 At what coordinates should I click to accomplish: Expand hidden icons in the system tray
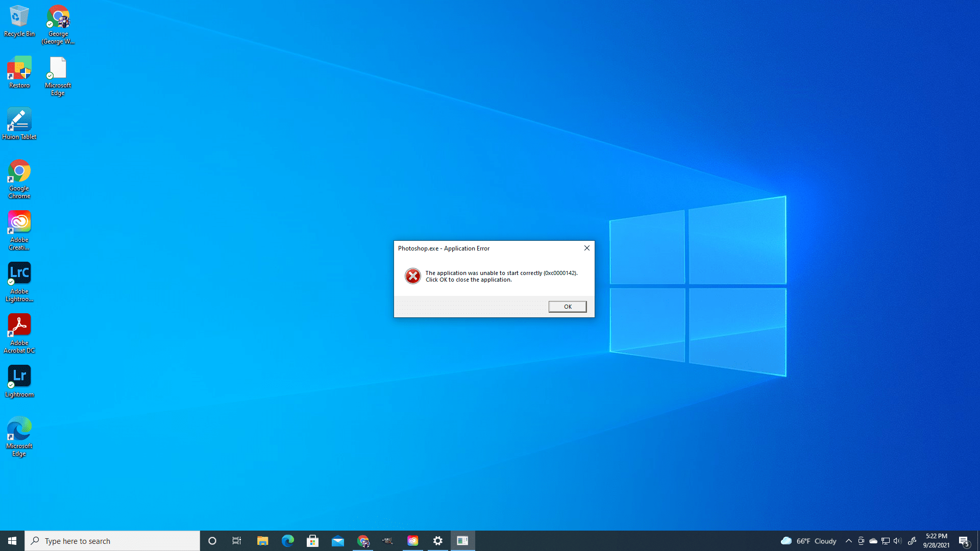[x=848, y=540]
